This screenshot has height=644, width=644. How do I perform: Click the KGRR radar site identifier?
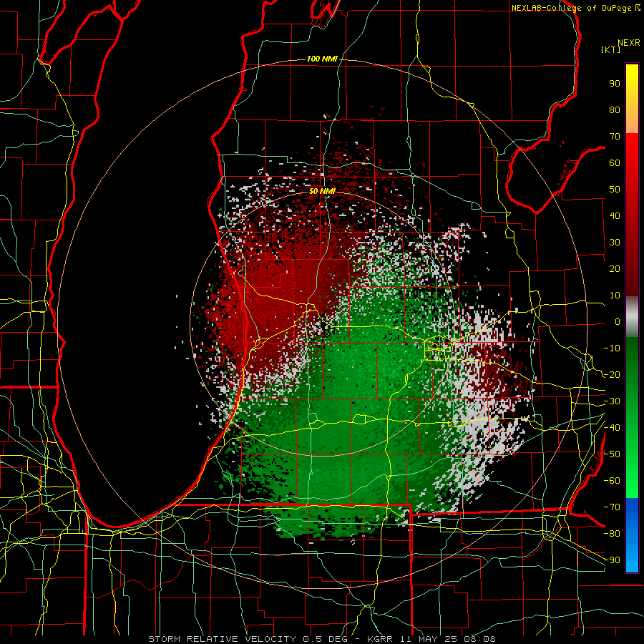tap(380, 639)
